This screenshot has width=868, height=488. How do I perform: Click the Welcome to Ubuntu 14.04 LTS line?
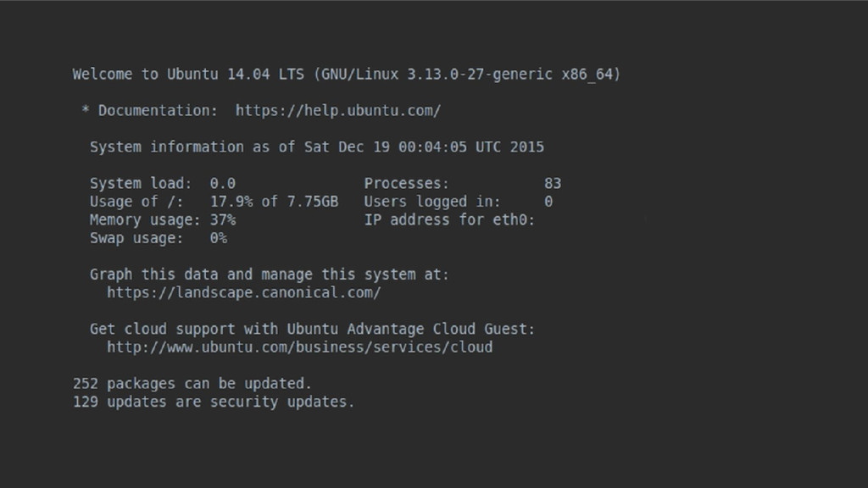347,75
